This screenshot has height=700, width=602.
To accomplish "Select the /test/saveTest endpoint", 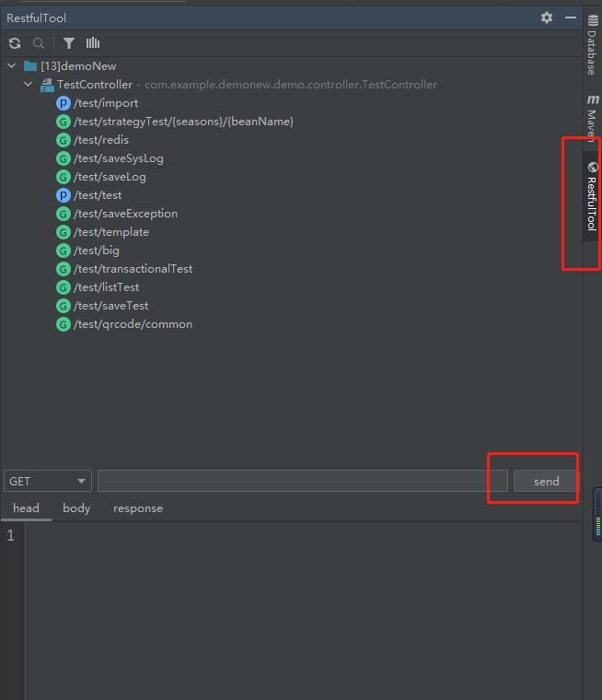I will point(110,306).
